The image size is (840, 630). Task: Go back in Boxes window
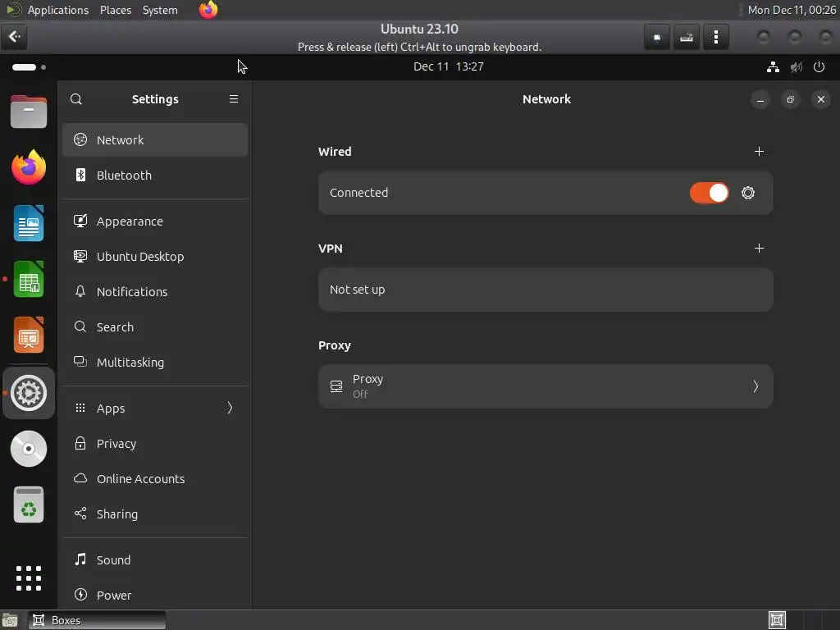pyautogui.click(x=14, y=36)
